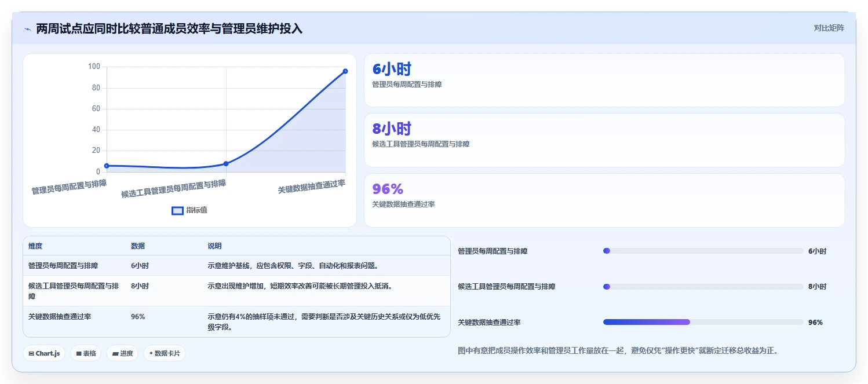Toggle the 指标值 legend swatch
This screenshot has width=868, height=384.
[x=178, y=210]
